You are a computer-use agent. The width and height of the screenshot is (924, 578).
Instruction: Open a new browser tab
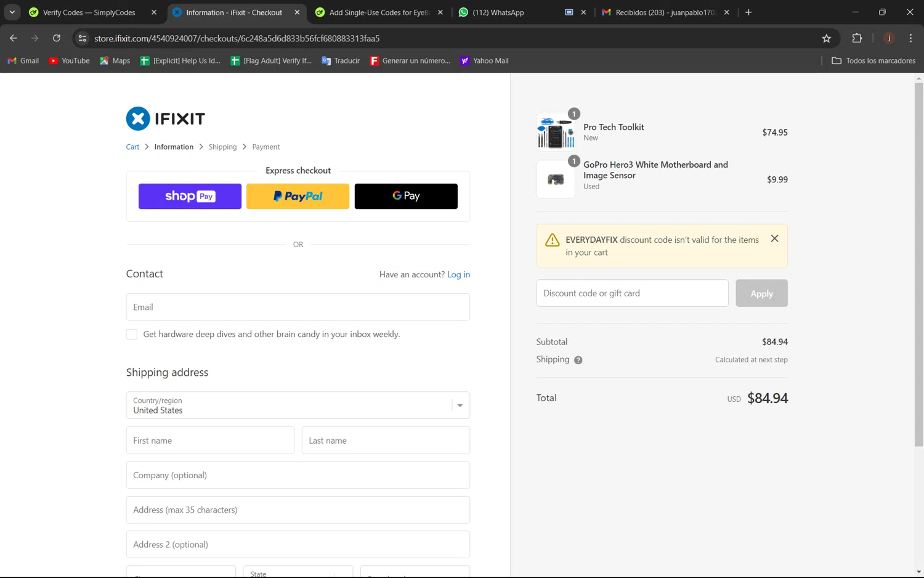pos(748,12)
